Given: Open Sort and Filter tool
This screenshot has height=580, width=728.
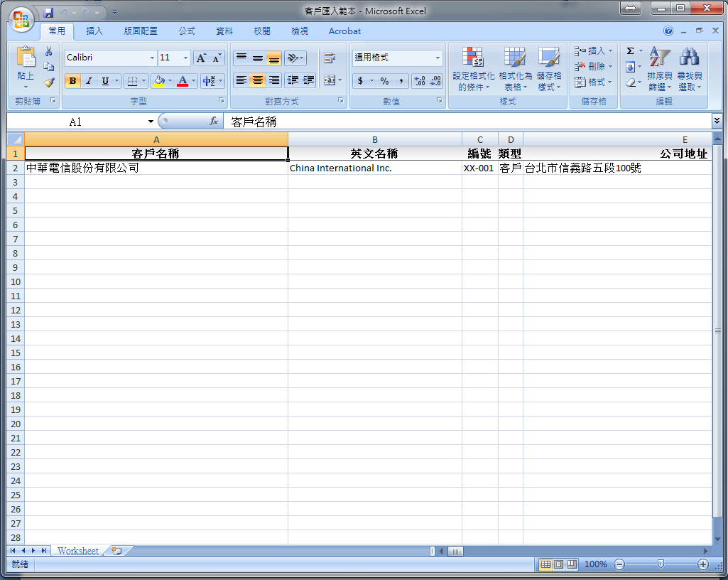Looking at the screenshot, I should tap(659, 69).
